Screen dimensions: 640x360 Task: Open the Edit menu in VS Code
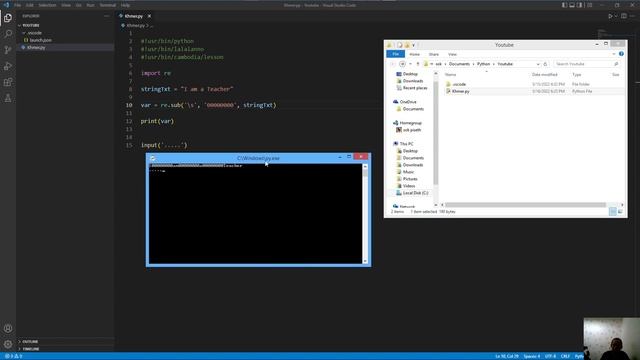(30, 5)
